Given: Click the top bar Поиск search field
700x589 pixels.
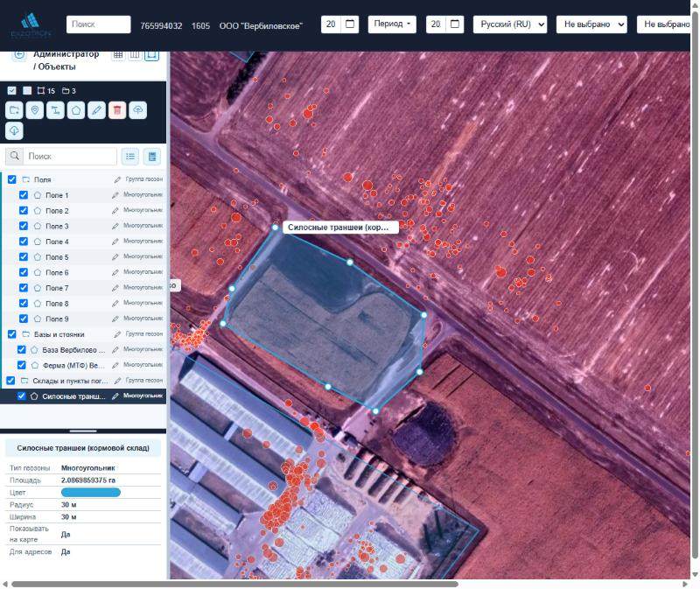Looking at the screenshot, I should [x=99, y=25].
